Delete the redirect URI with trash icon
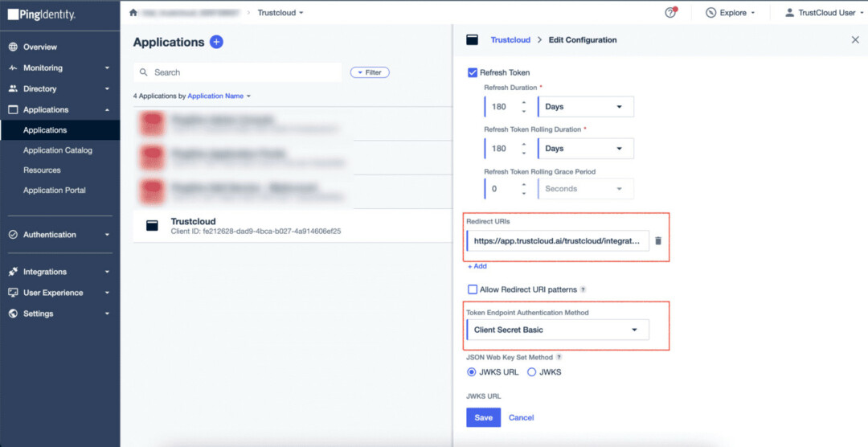This screenshot has height=447, width=868. coord(658,241)
